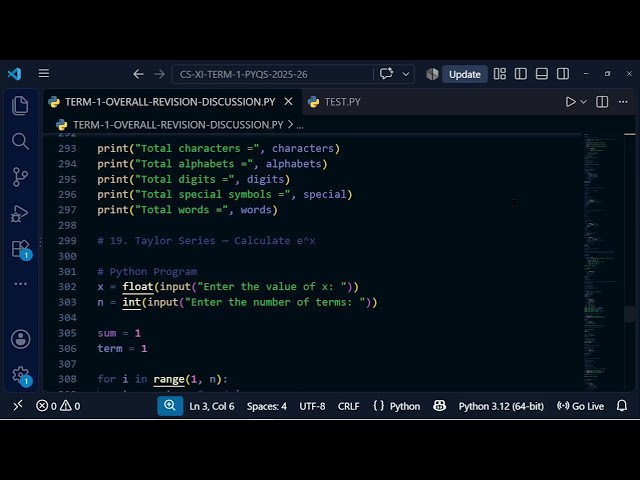Show additional views ellipsis in activity bar
The width and height of the screenshot is (640, 480).
pos(20,284)
